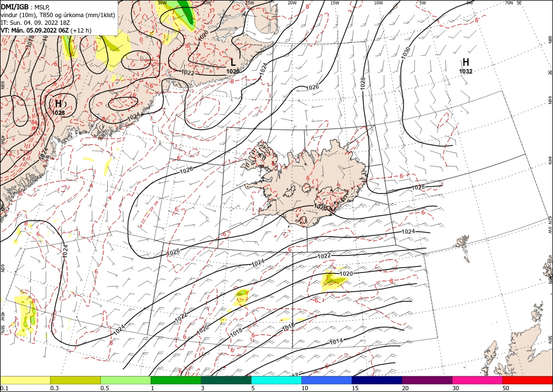Click the purple 20–30 legend color segment

[427, 380]
